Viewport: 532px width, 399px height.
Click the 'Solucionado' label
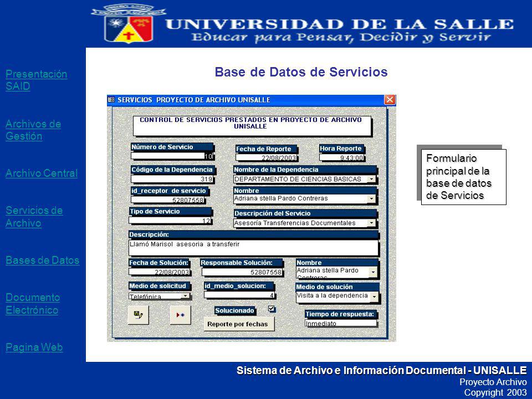click(235, 310)
